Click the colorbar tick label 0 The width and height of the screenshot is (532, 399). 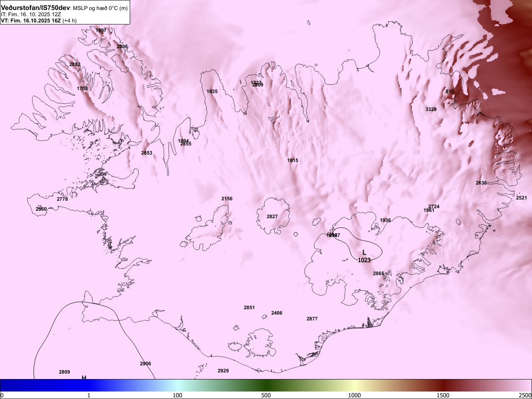2,395
